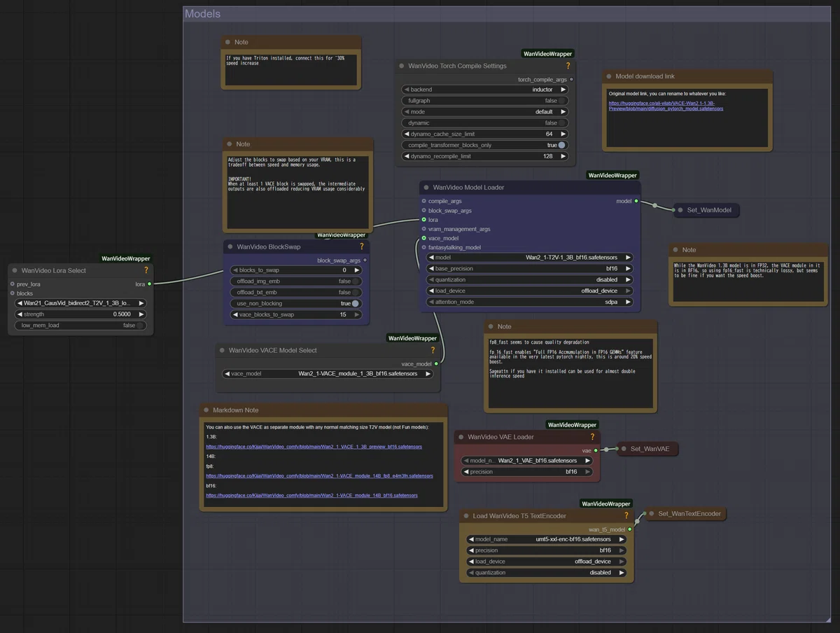Viewport: 840px width, 633px height.
Task: Click the fantasytalking_model input port
Action: point(423,247)
